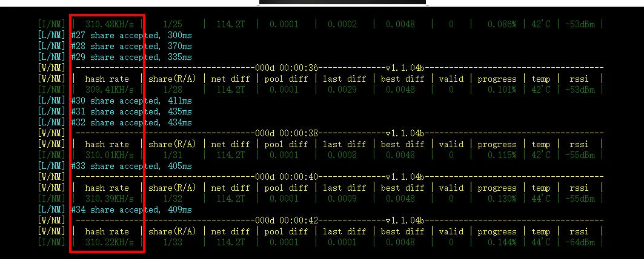The height and width of the screenshot is (261, 644).
Task: Click the progress value 0.130%
Action: pyautogui.click(x=502, y=199)
